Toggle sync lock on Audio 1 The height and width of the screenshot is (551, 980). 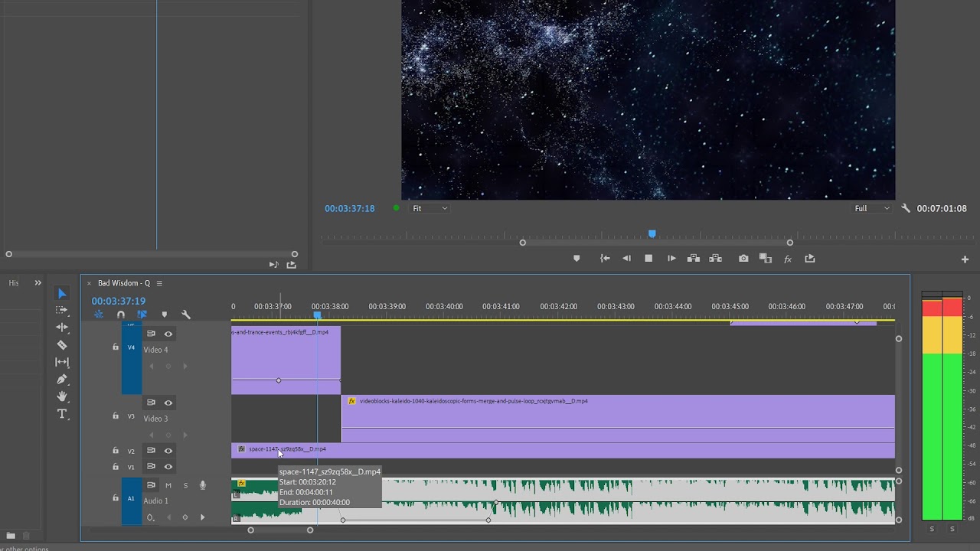pyautogui.click(x=151, y=485)
